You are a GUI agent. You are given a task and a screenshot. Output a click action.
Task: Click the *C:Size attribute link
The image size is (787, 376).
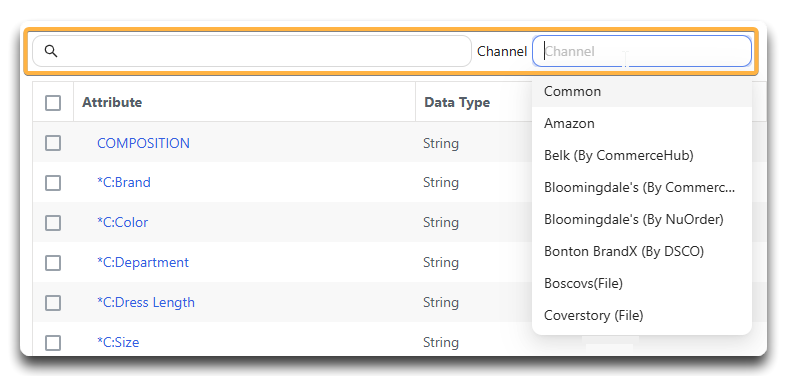pyautogui.click(x=118, y=342)
